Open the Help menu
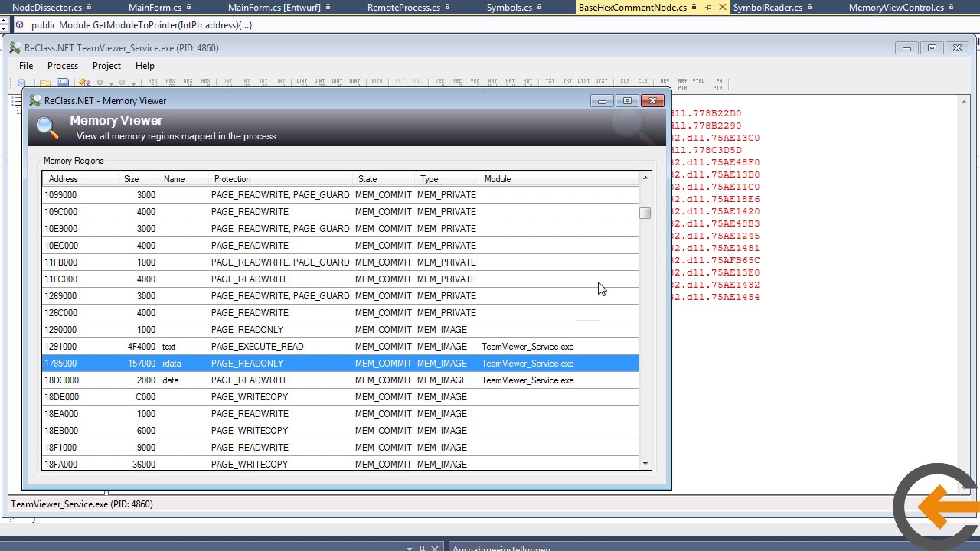The image size is (980, 551). pos(145,66)
